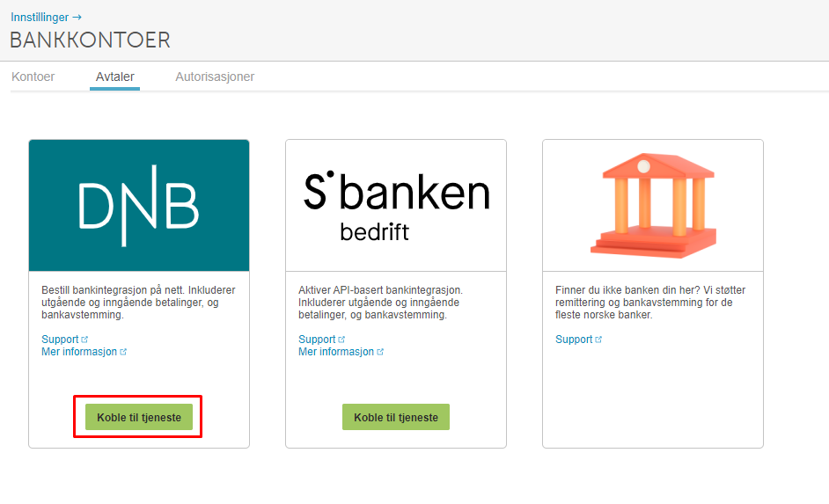Click the Sbanken bedrift logo
Viewport: 829px width, 504px height.
point(396,206)
